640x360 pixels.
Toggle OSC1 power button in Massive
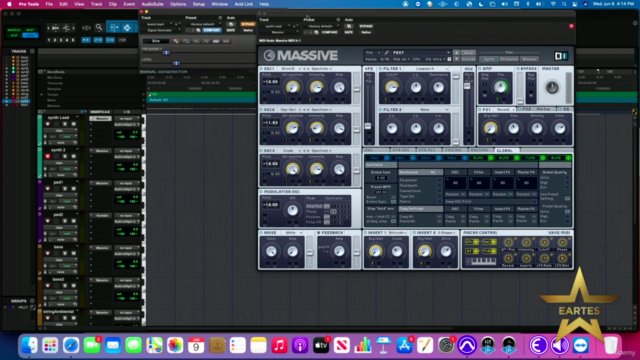click(261, 69)
